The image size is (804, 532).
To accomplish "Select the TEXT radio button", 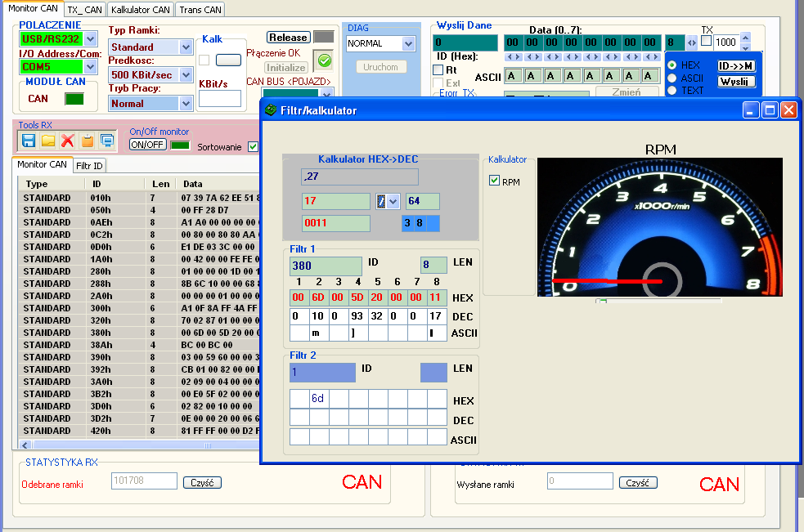I will pyautogui.click(x=671, y=91).
